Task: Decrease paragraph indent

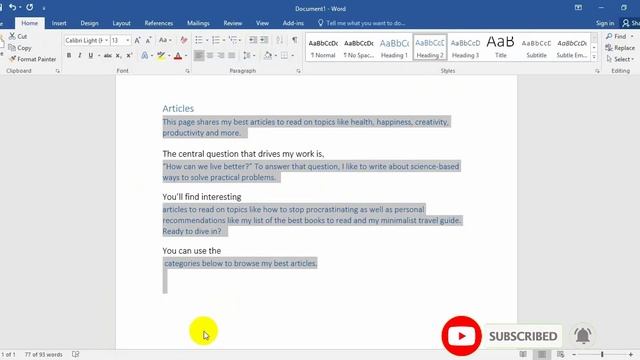Action: pyautogui.click(x=253, y=40)
